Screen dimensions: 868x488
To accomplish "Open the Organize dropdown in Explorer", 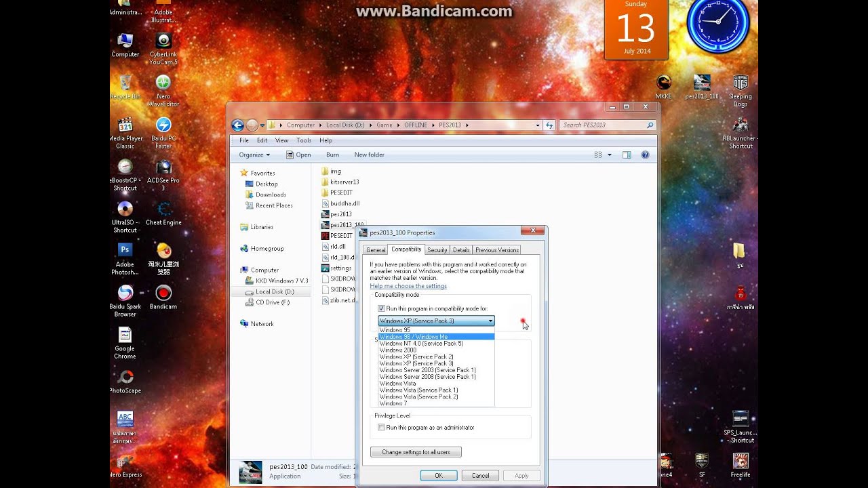I will pos(254,155).
